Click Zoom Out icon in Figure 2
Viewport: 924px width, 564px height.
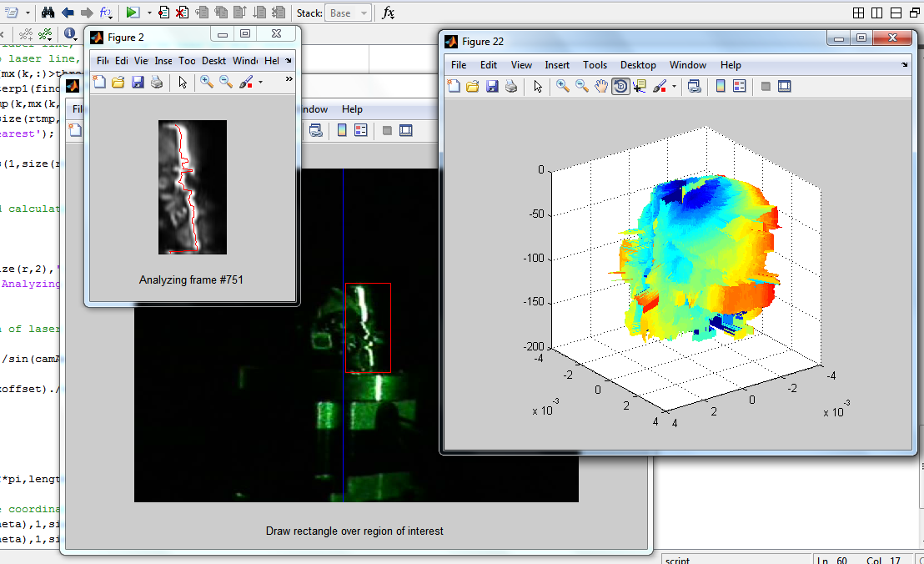(225, 82)
